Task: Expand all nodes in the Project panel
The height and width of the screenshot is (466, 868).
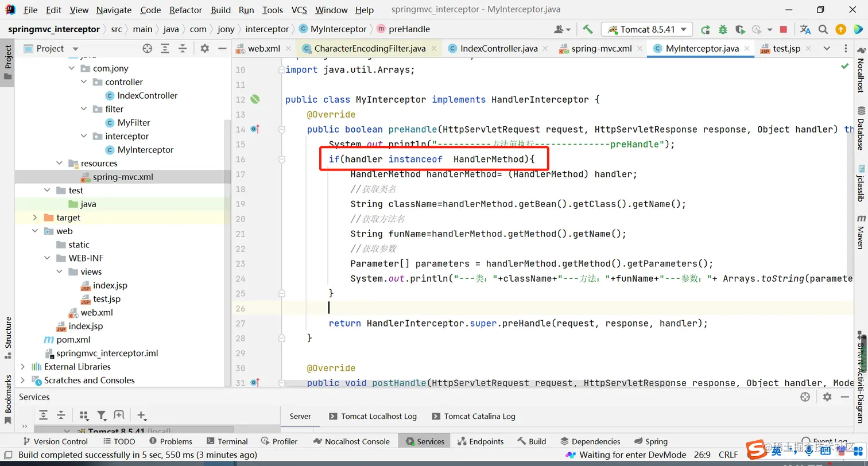Action: tap(165, 49)
